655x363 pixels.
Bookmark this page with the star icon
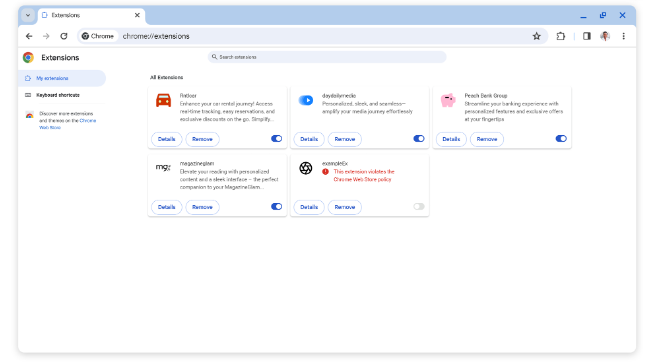[x=536, y=36]
